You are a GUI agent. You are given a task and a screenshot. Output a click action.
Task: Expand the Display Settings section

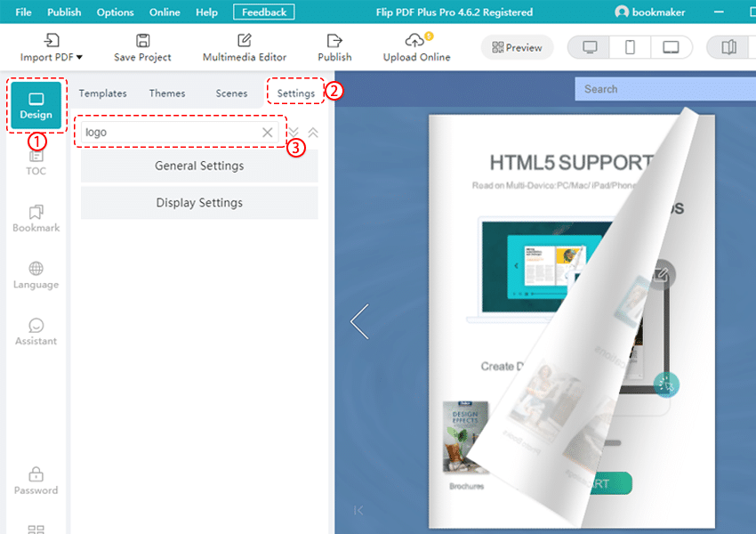coord(199,203)
